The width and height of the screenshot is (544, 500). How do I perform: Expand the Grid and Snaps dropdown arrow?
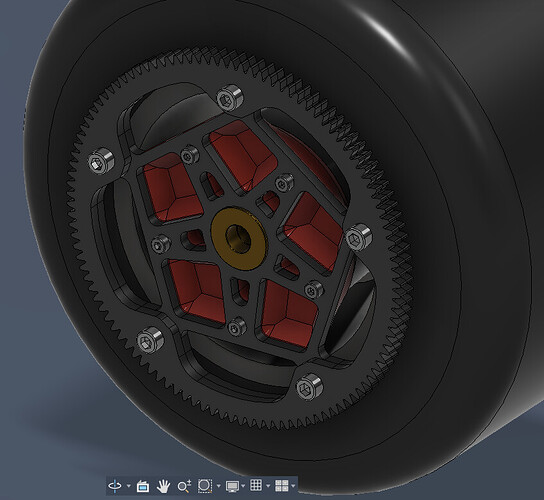click(x=267, y=486)
